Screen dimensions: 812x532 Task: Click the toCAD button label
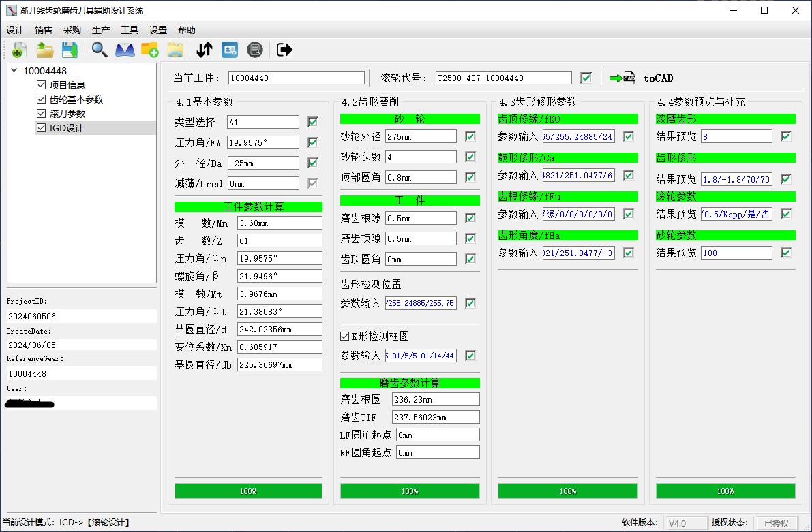coord(658,78)
